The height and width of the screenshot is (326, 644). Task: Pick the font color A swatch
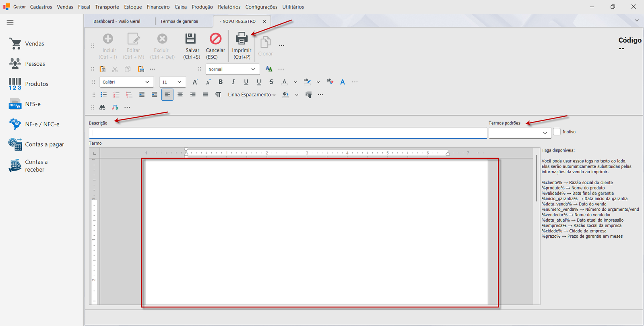[284, 82]
